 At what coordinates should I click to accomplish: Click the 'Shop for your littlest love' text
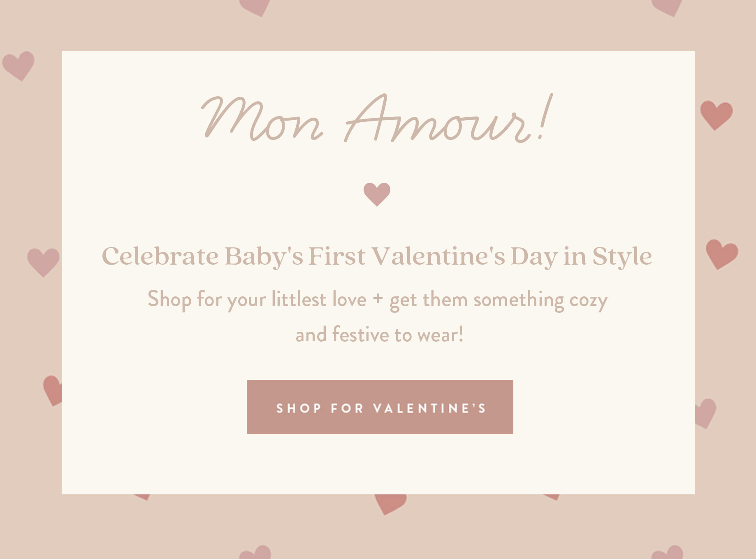257,299
